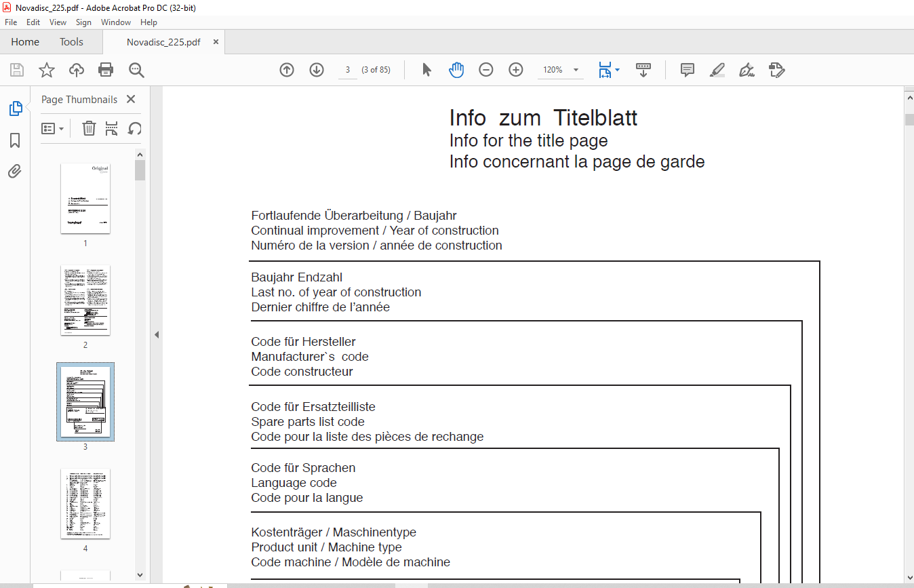Click thumbnails panel scroll down arrow
This screenshot has height=588, width=914.
tap(140, 574)
